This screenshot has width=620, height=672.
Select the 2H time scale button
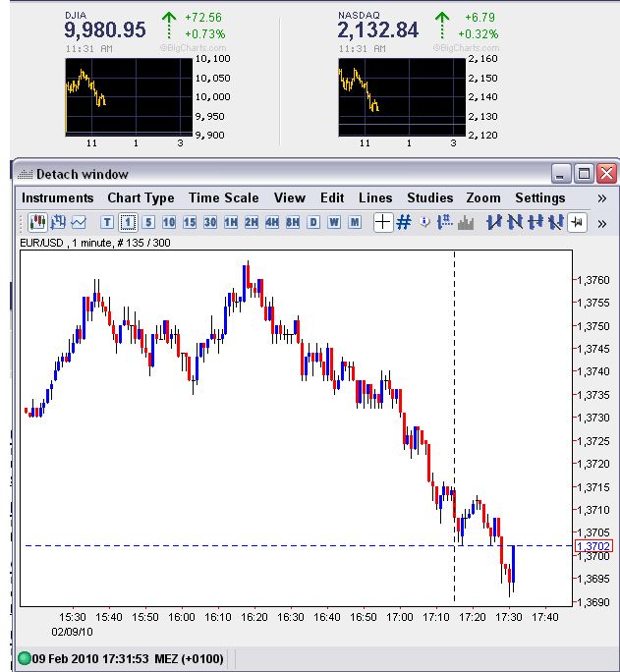pyautogui.click(x=252, y=222)
